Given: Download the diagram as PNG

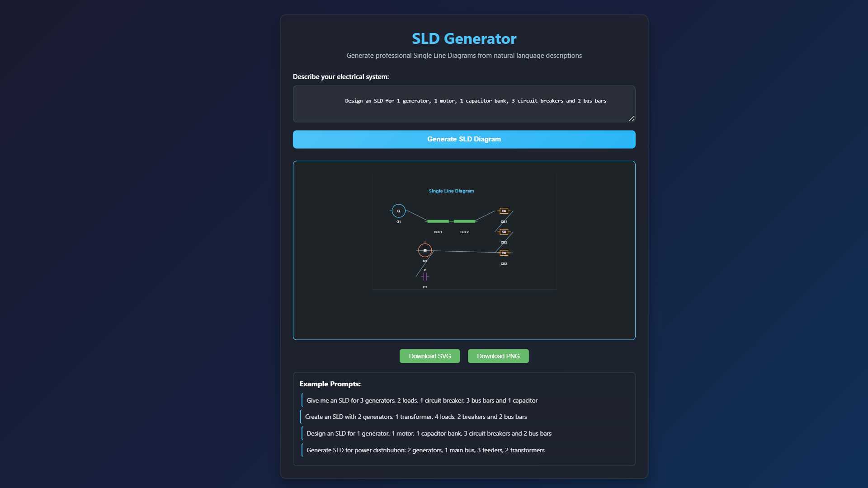Looking at the screenshot, I should coord(498,356).
